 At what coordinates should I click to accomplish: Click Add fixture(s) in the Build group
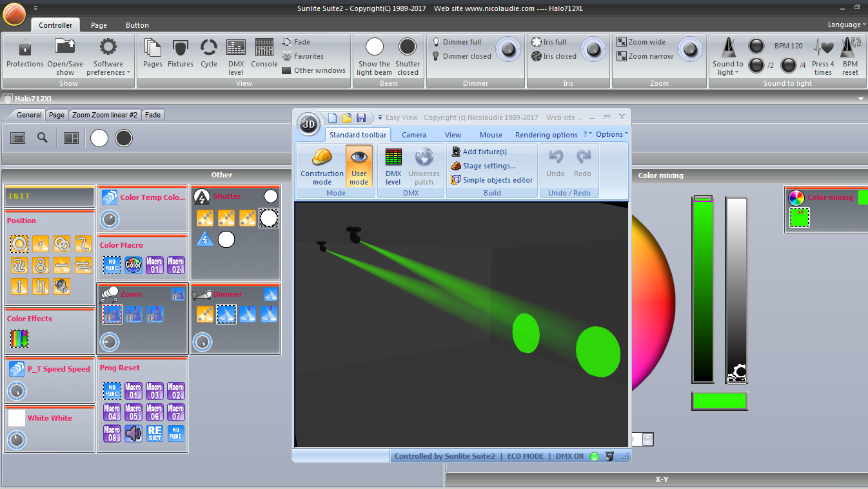point(479,152)
